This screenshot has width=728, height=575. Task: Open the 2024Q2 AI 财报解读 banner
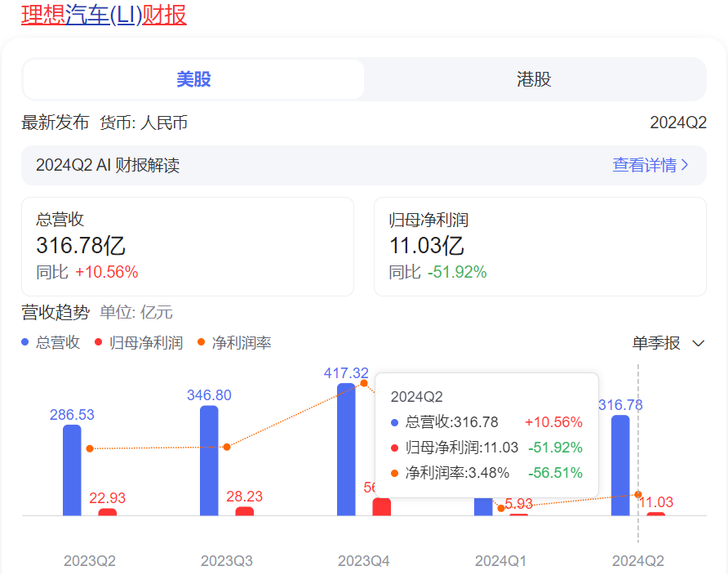364,165
